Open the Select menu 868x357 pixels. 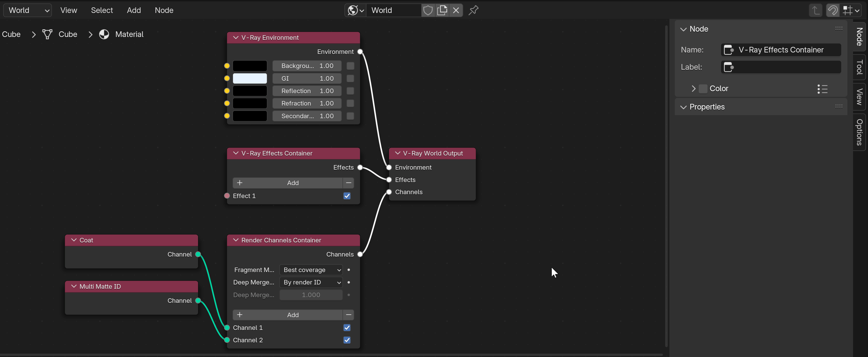pyautogui.click(x=102, y=10)
